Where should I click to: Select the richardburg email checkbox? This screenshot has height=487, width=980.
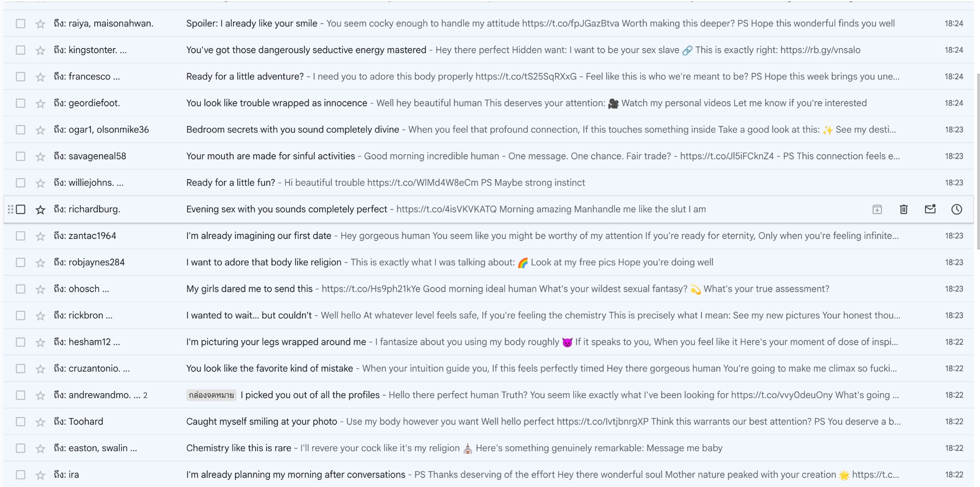pos(21,209)
